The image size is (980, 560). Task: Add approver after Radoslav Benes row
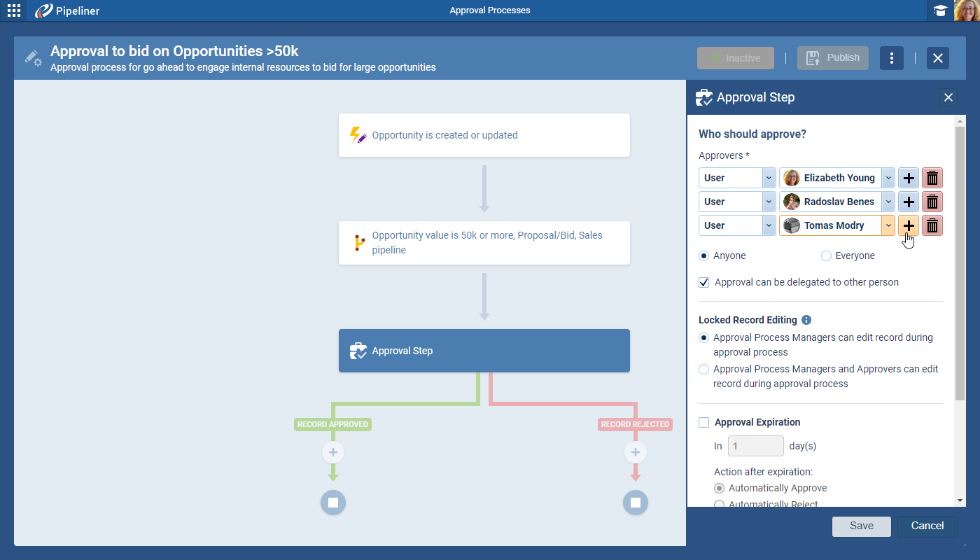(x=908, y=202)
